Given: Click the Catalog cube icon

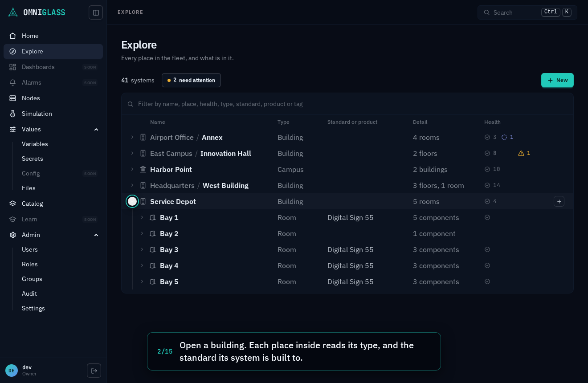Looking at the screenshot, I should tap(13, 204).
